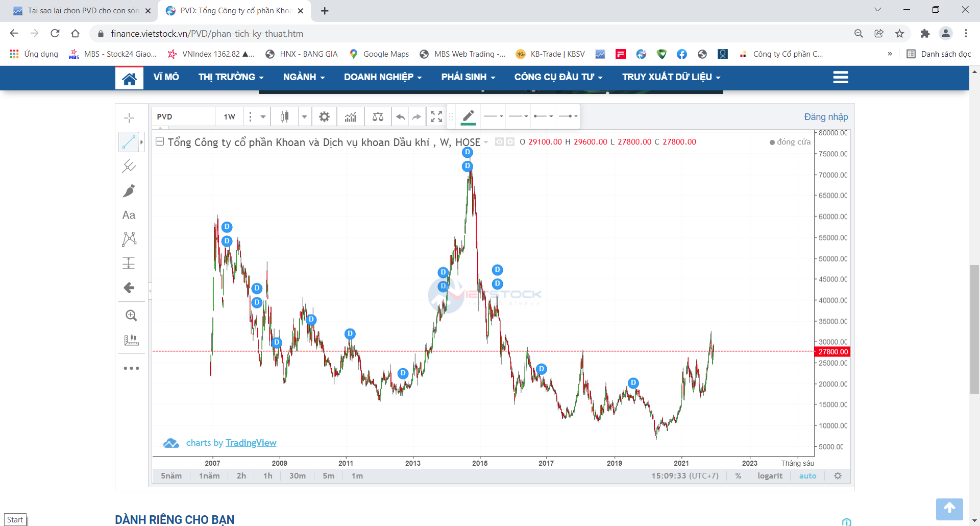Select the text annotation tool
The width and height of the screenshot is (980, 526).
(129, 215)
